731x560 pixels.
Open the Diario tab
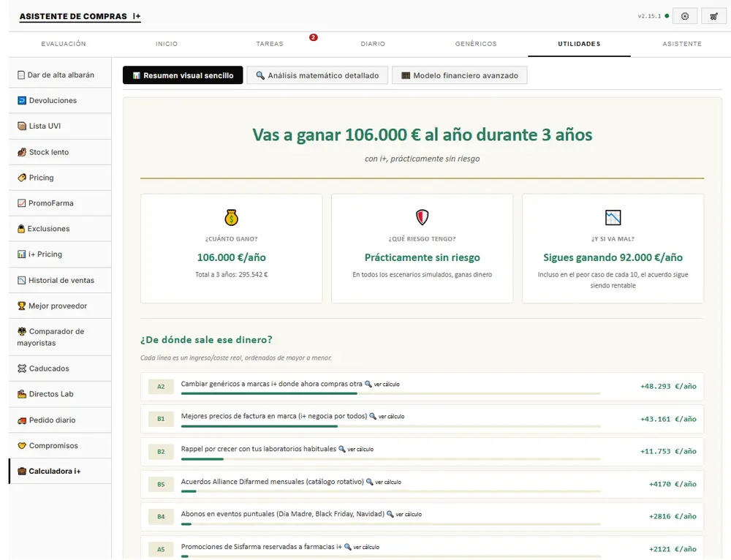(373, 44)
